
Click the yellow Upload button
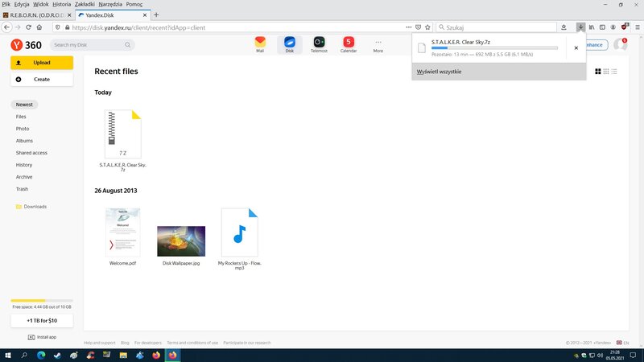coord(42,63)
